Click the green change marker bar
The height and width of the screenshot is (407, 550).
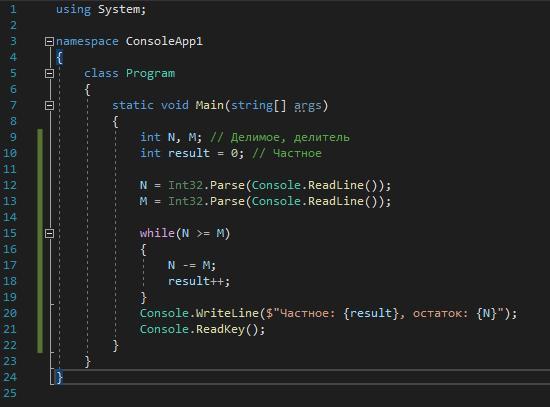point(40,241)
